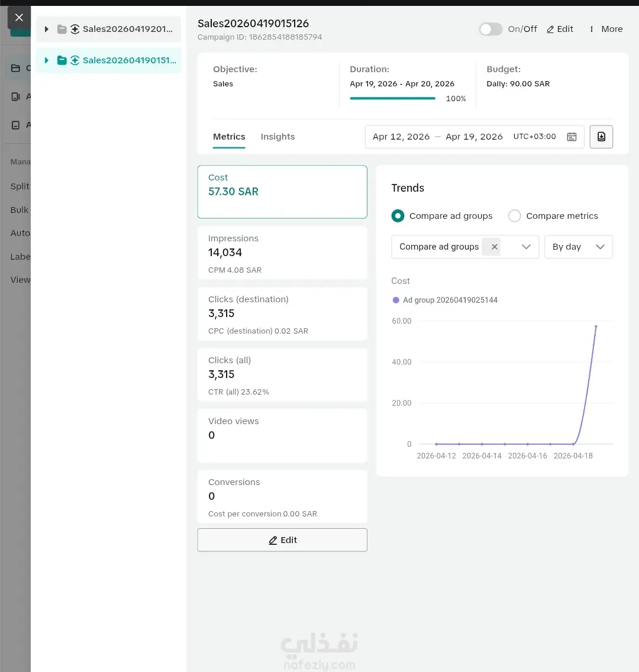The height and width of the screenshot is (672, 639).
Task: Select the Clicks (destination) metric card
Action: tap(282, 314)
